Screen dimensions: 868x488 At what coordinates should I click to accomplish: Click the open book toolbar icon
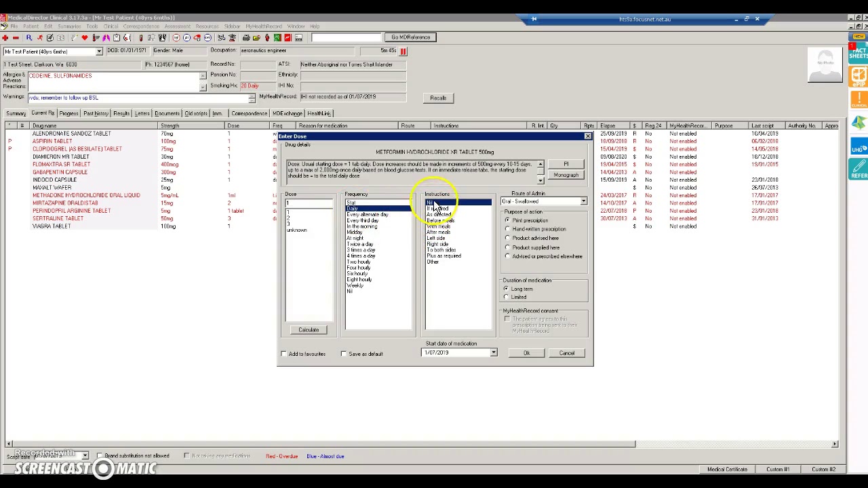click(x=60, y=37)
